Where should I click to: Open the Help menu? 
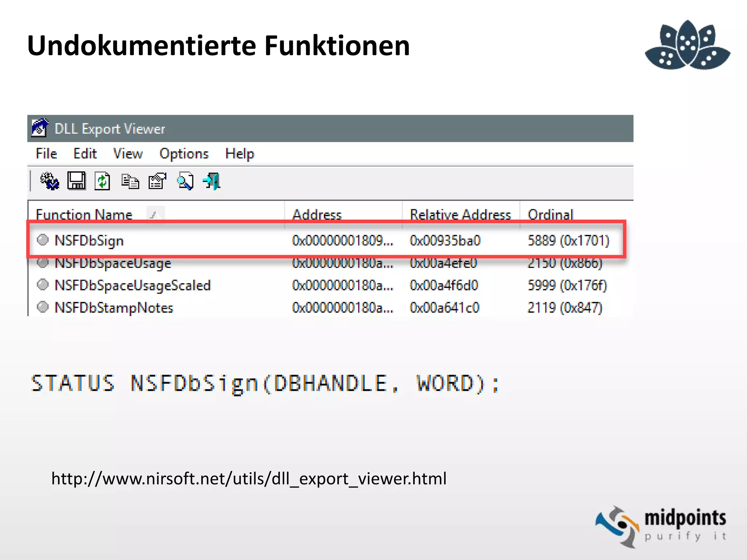[x=240, y=154]
